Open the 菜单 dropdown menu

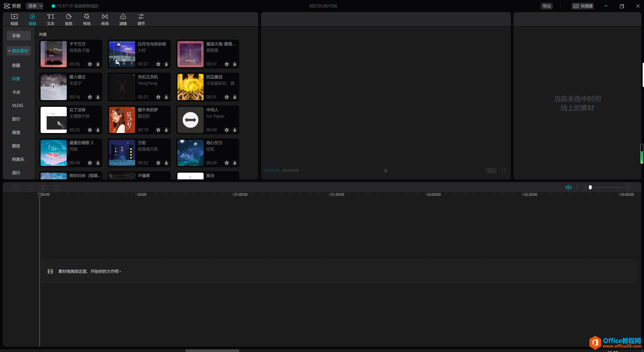tap(35, 6)
